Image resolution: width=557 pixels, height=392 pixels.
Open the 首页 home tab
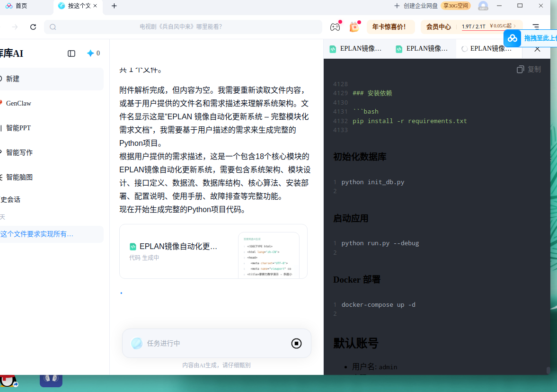(x=17, y=6)
